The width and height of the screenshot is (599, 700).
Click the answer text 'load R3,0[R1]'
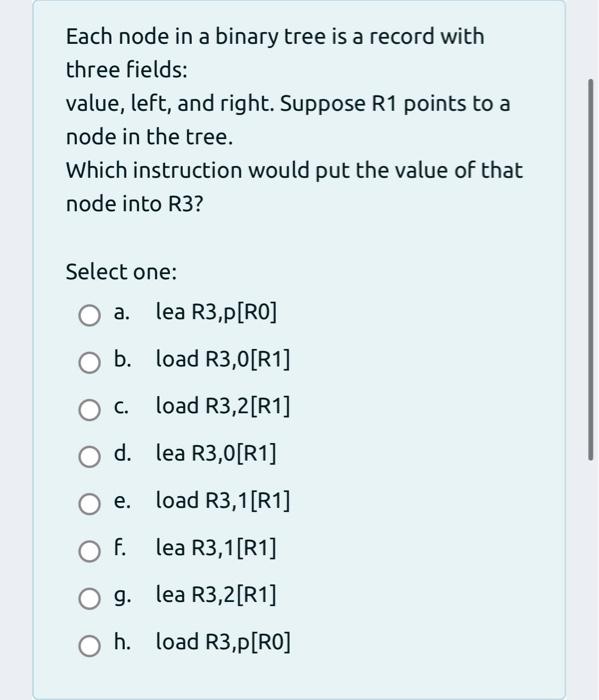pyautogui.click(x=223, y=358)
